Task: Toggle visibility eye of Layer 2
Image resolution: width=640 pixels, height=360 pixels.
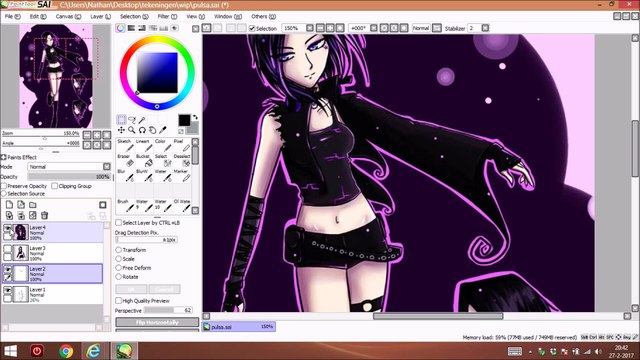Action: click(x=7, y=269)
